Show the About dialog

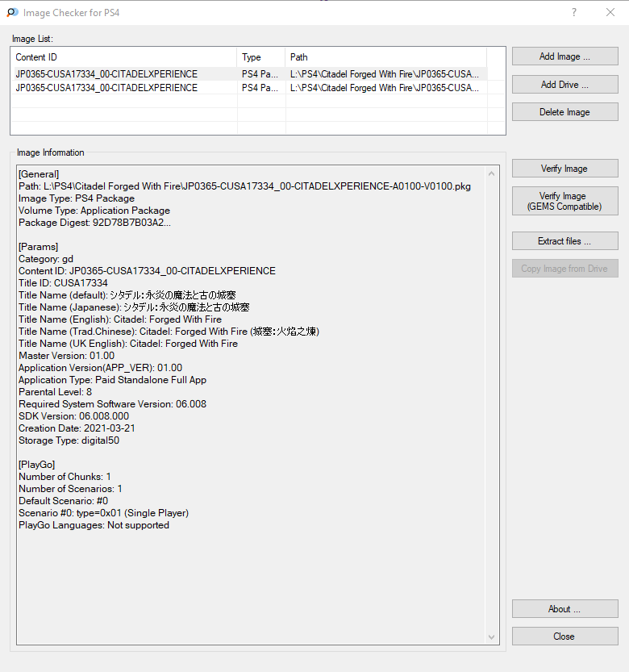tap(564, 609)
